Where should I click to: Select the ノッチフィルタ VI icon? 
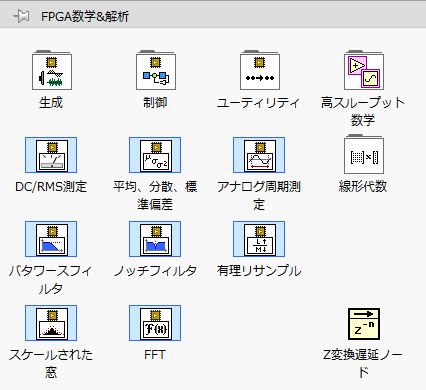(x=155, y=239)
